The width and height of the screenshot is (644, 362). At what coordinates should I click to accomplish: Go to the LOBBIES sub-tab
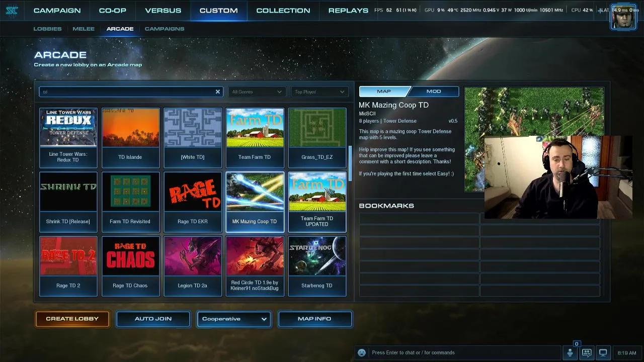click(47, 29)
